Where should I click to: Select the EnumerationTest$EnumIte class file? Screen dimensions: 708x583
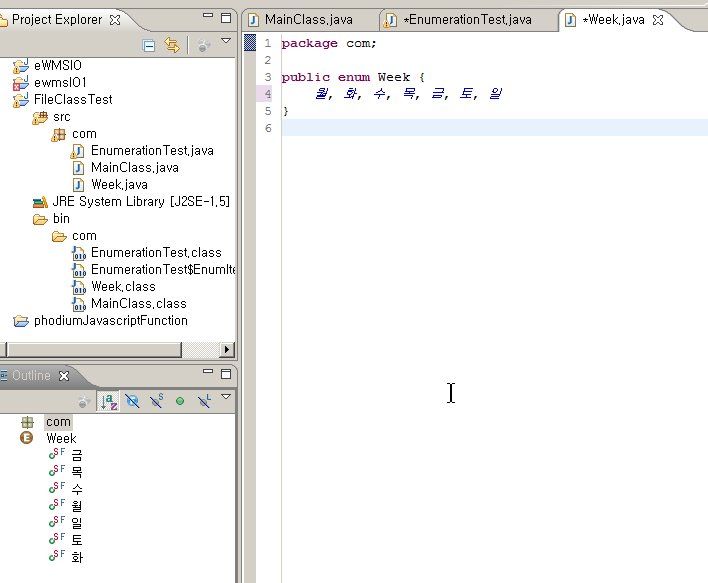163,270
